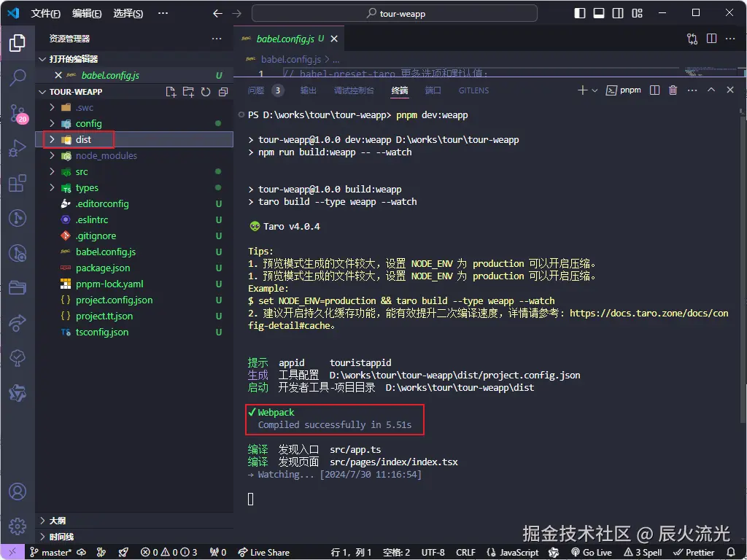Switch to the GITLENS panel tab
The width and height of the screenshot is (747, 560).
473,90
